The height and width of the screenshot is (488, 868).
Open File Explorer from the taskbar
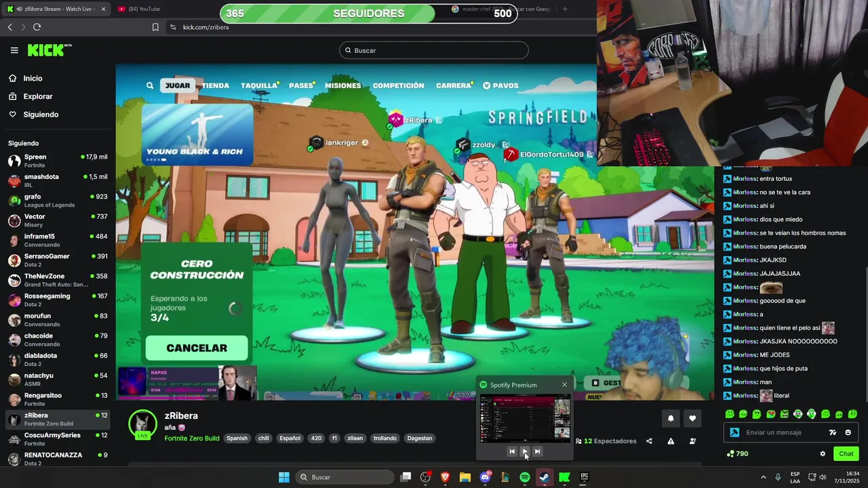(465, 477)
